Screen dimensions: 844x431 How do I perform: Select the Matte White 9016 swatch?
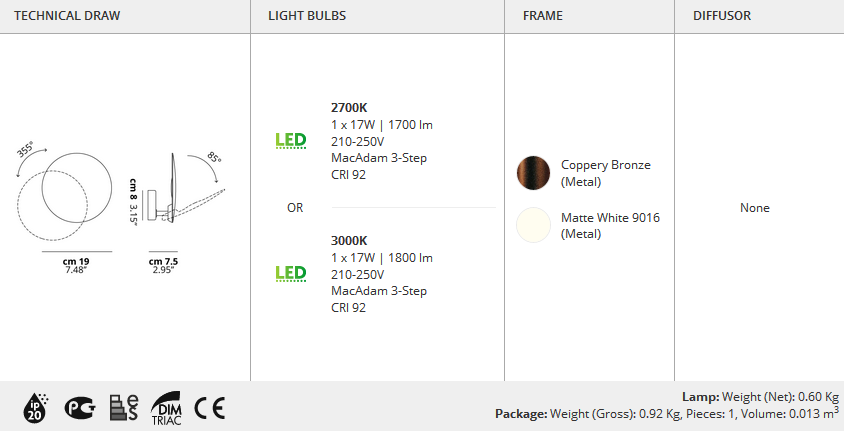533,225
